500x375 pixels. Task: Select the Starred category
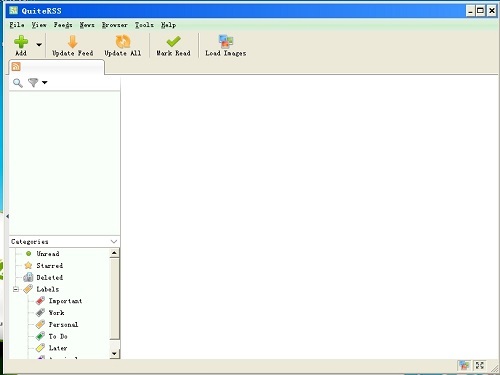click(x=49, y=266)
